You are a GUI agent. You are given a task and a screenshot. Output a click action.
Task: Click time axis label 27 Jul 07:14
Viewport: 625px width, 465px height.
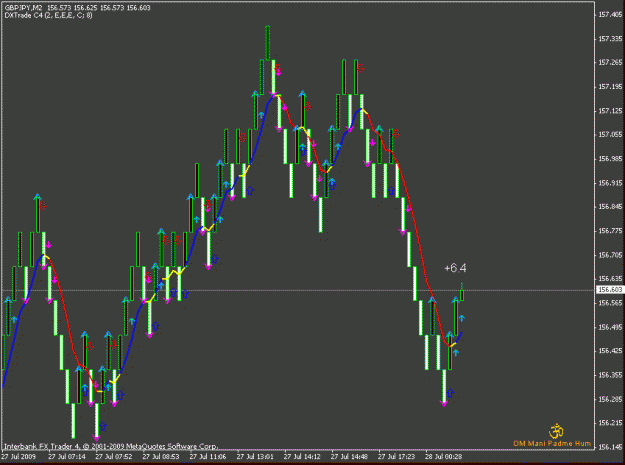[67, 457]
